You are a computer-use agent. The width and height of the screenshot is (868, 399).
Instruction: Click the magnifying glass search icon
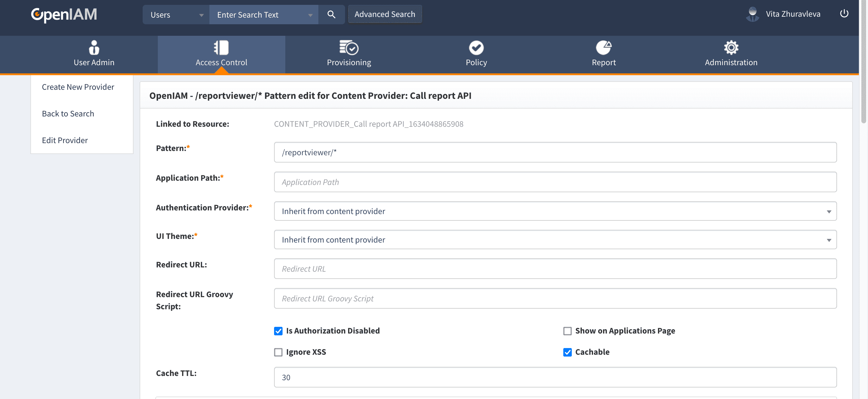[x=331, y=15]
